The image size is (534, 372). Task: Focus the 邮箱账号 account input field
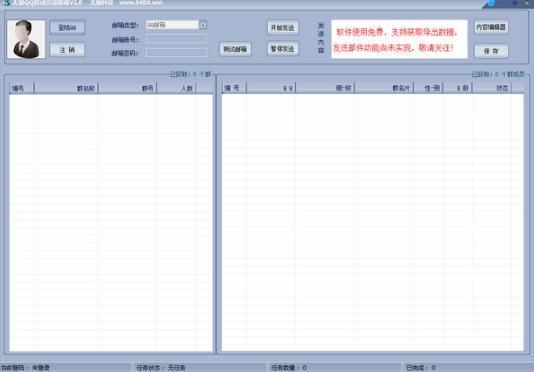click(176, 38)
